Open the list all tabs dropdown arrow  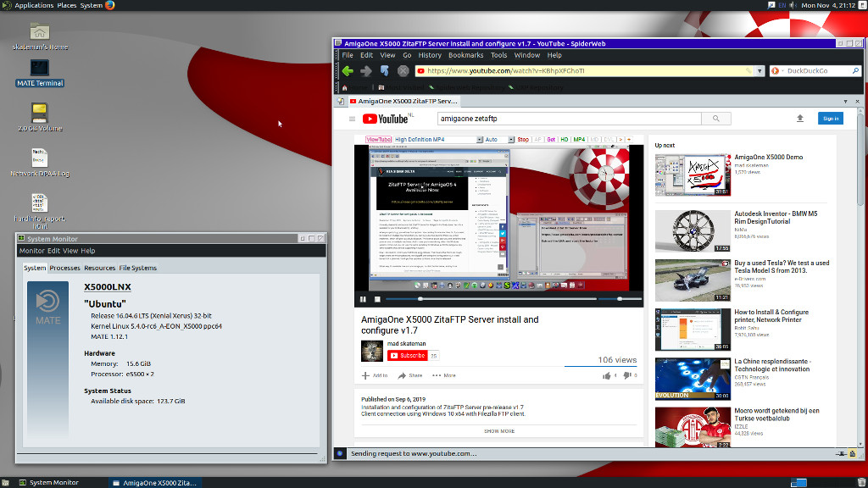pos(845,102)
